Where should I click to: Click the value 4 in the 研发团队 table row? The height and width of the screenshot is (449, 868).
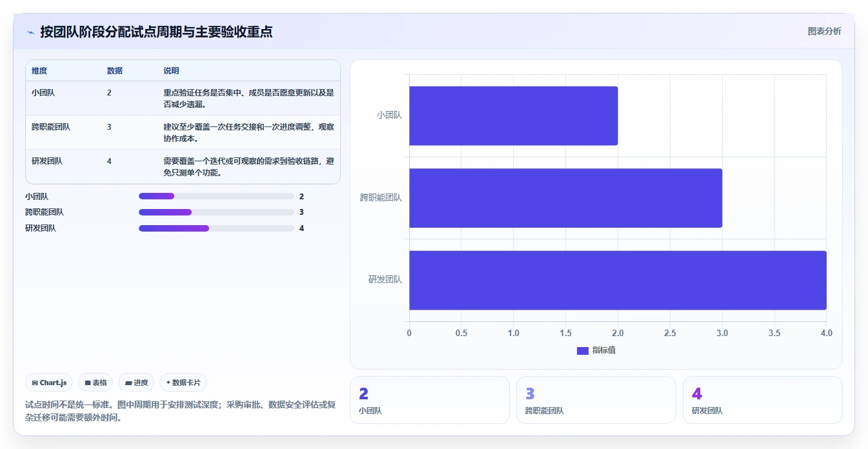coord(109,161)
